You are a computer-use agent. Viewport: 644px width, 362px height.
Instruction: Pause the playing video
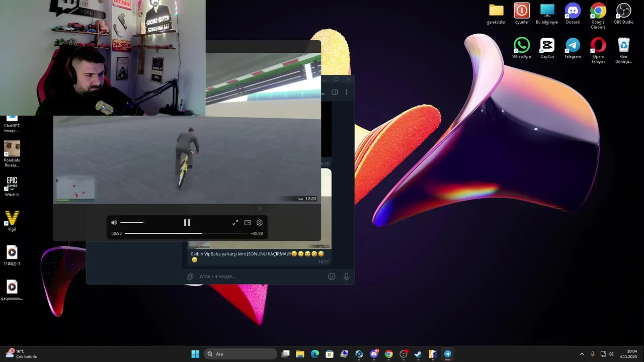click(x=187, y=223)
